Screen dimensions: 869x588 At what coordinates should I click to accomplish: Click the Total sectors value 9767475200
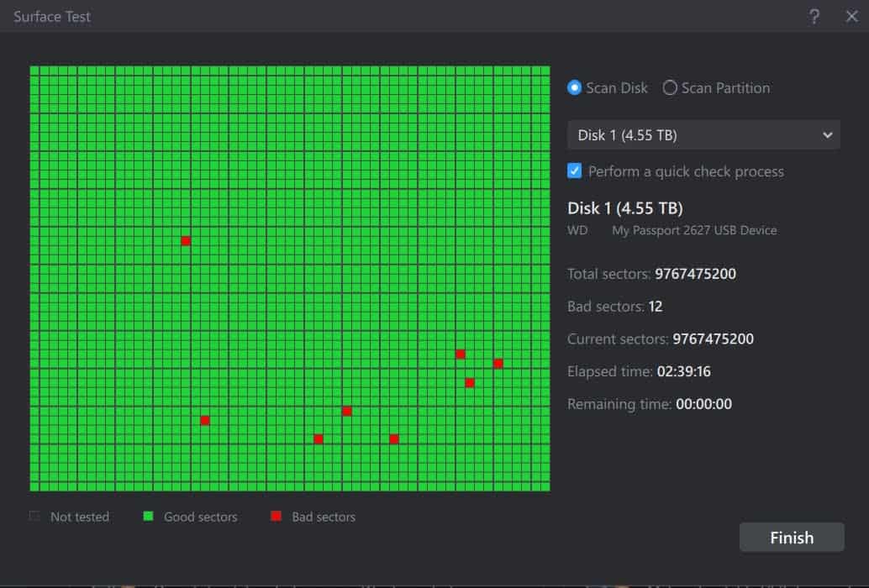[x=695, y=274]
